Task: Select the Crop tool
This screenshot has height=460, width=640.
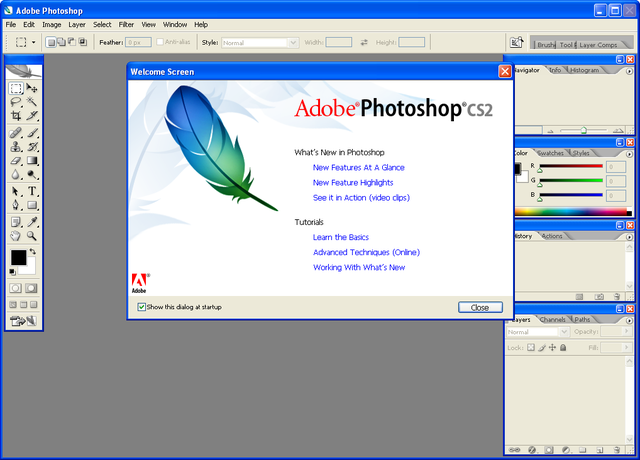Action: click(x=16, y=116)
